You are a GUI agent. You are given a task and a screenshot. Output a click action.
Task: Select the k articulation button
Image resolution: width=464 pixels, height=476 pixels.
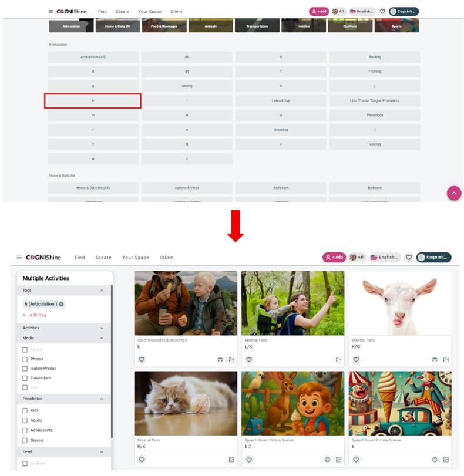click(x=93, y=100)
